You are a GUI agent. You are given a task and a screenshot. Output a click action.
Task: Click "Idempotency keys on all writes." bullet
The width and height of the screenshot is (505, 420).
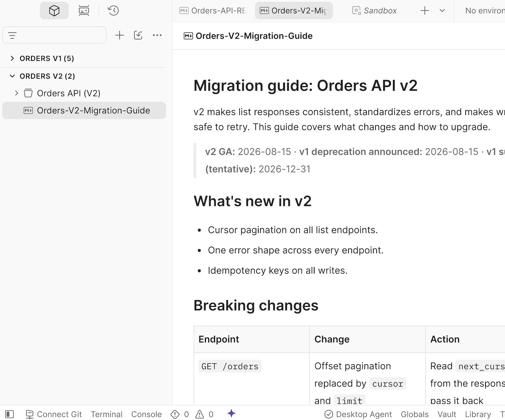pyautogui.click(x=278, y=270)
